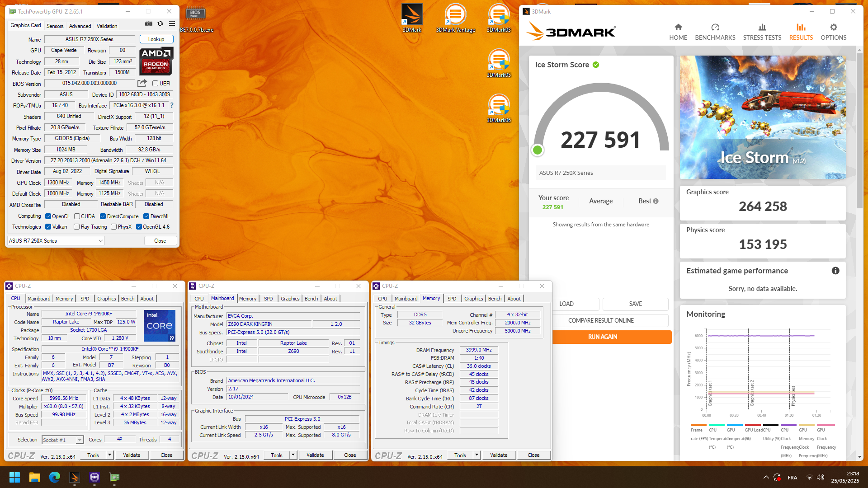The width and height of the screenshot is (868, 488).
Task: Show hidden system tray icons chevron
Action: [x=766, y=477]
